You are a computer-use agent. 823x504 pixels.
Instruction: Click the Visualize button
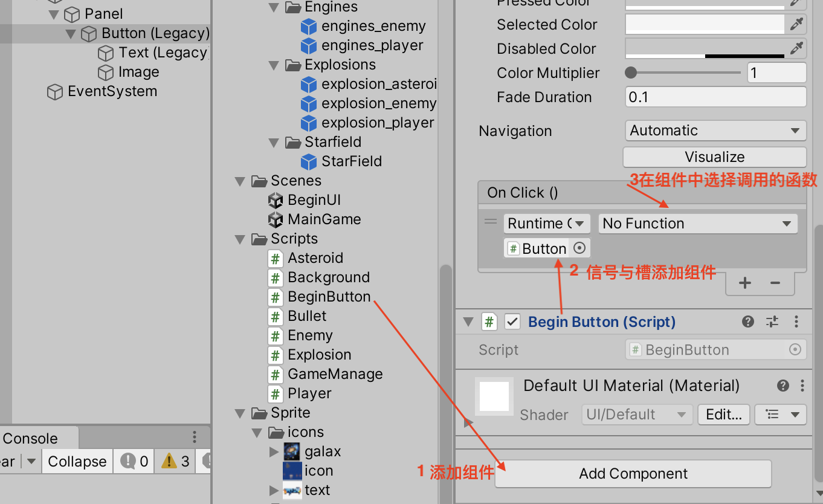(714, 157)
